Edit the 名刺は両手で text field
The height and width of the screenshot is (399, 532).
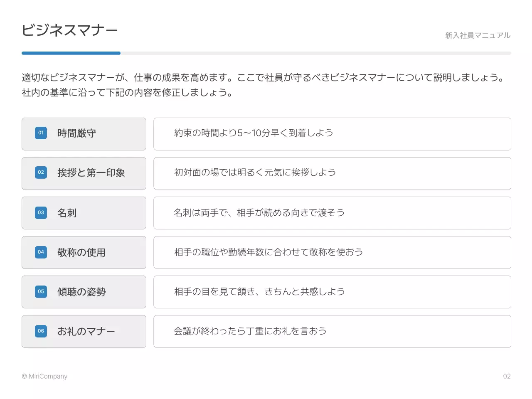coord(332,213)
